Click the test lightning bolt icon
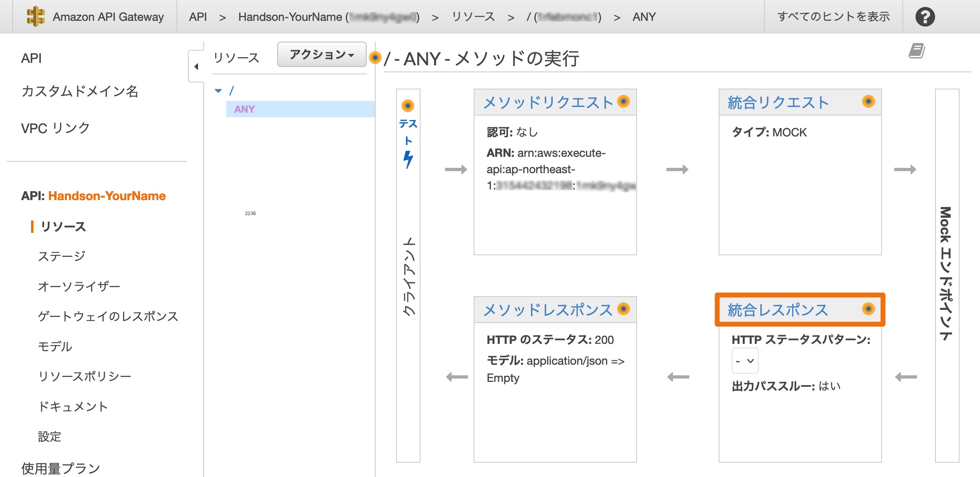Screen dimensions: 980x477 [x=408, y=160]
